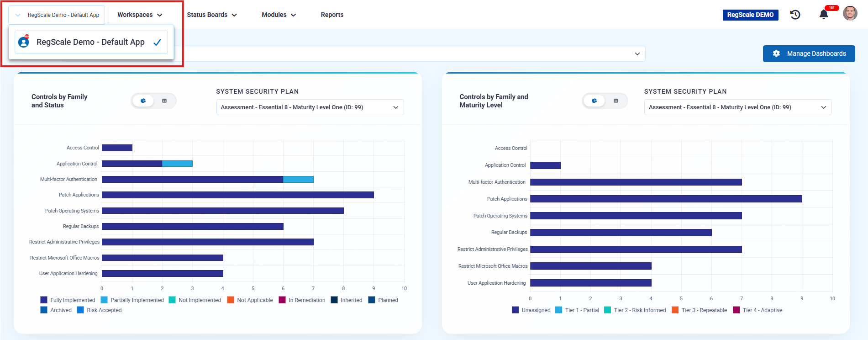The width and height of the screenshot is (868, 340).
Task: Toggle Partially Implemented legend series
Action: coord(132,300)
